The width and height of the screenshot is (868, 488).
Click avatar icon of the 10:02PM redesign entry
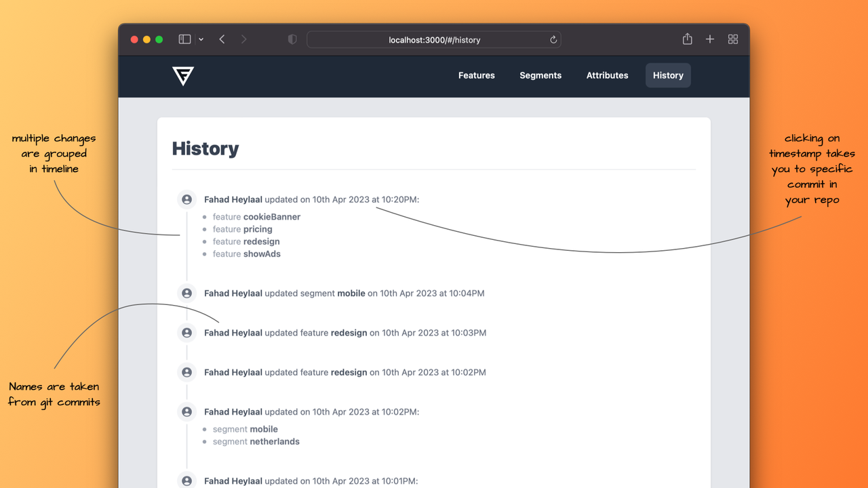(x=187, y=372)
